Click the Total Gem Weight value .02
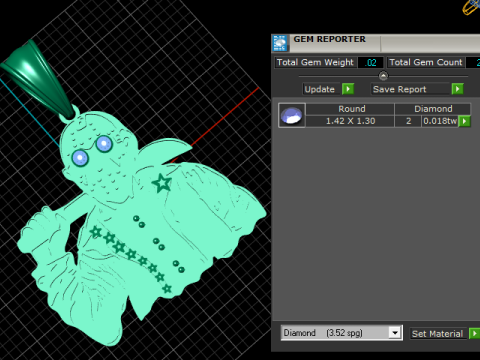 (371, 62)
